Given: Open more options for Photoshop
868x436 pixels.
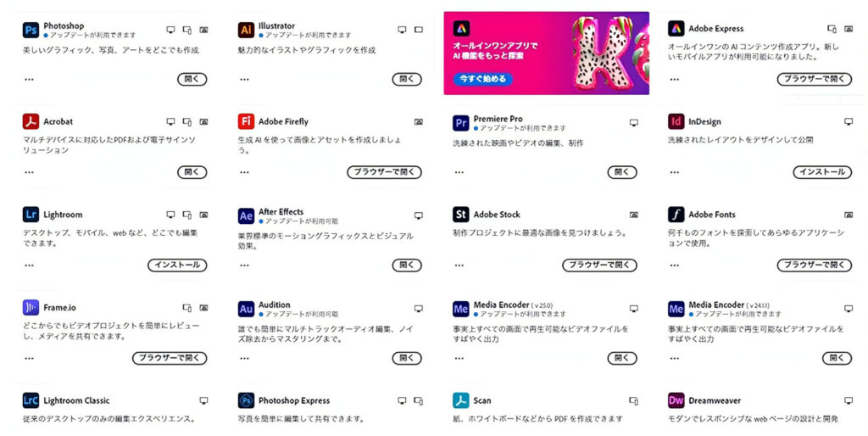Looking at the screenshot, I should [x=30, y=79].
